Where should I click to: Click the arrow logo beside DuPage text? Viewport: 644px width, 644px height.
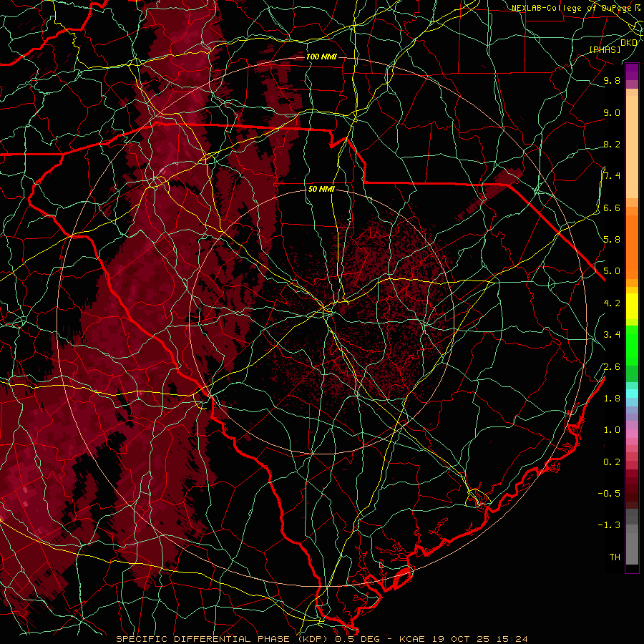point(637,7)
